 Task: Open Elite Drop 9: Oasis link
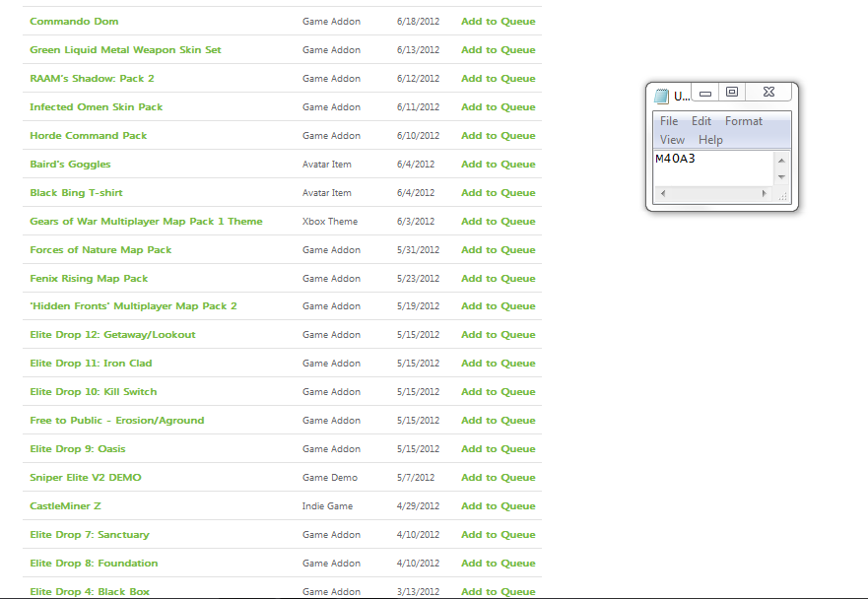[78, 449]
